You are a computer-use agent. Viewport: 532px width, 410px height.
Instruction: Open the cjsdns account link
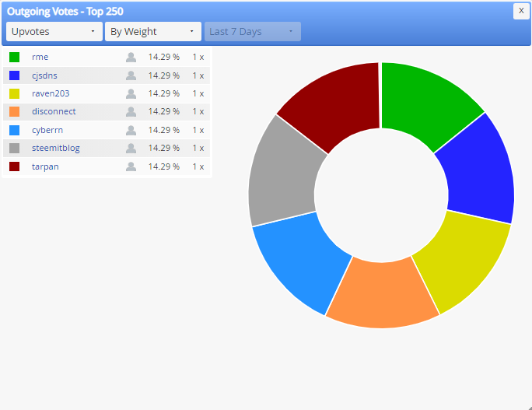(x=44, y=75)
